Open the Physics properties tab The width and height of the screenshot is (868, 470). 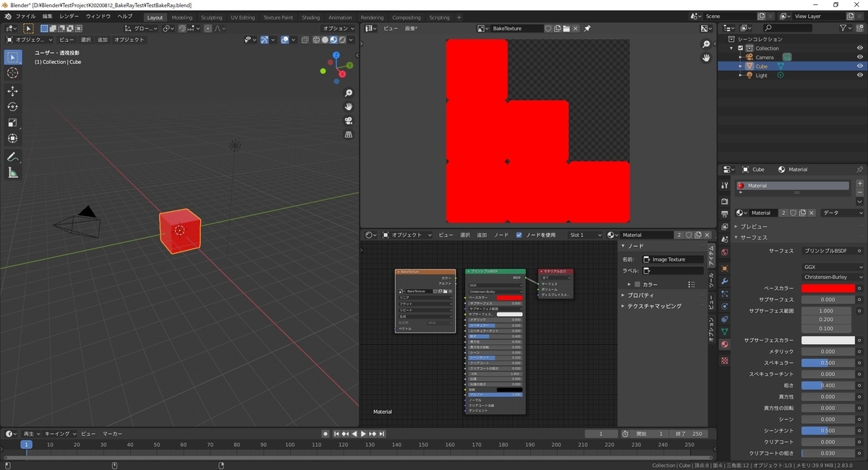pyautogui.click(x=725, y=307)
